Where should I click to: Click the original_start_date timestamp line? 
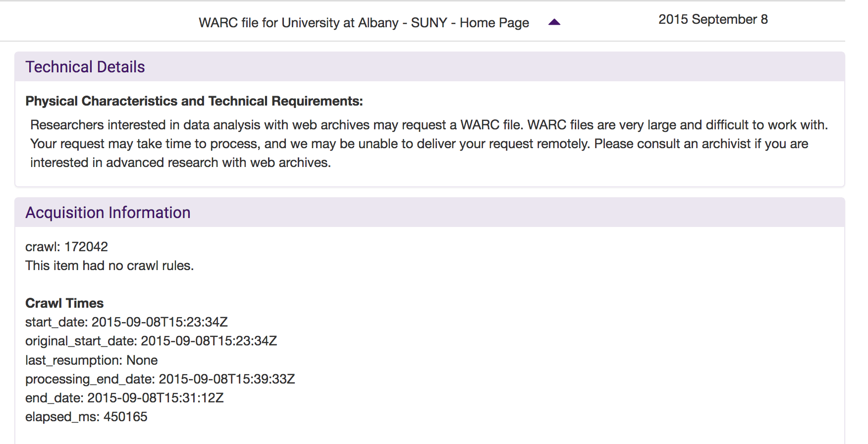point(151,341)
